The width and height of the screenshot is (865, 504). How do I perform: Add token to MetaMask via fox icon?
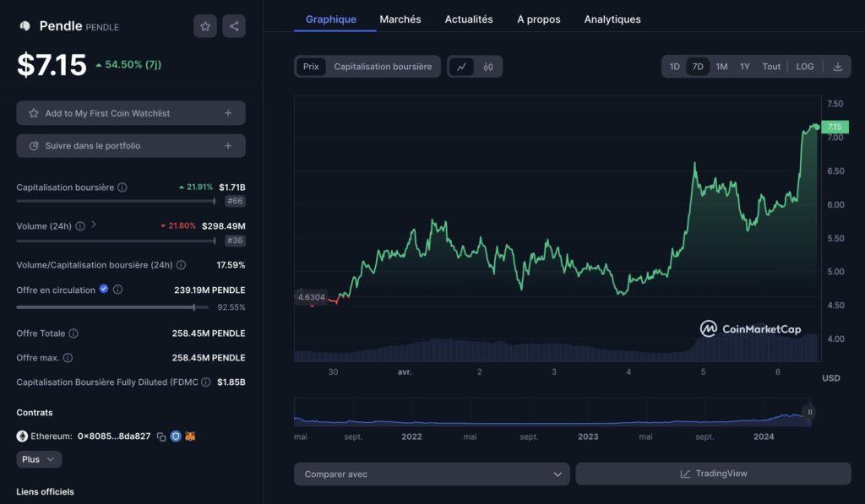point(190,436)
